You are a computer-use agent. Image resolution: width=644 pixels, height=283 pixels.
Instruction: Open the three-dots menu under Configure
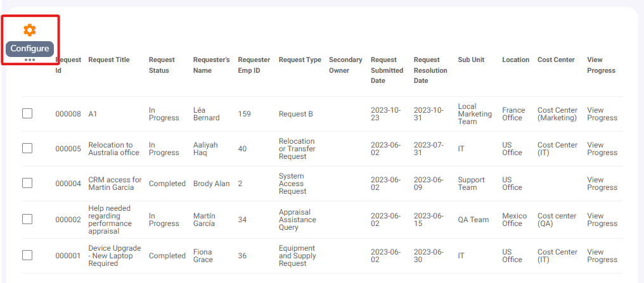(x=30, y=60)
